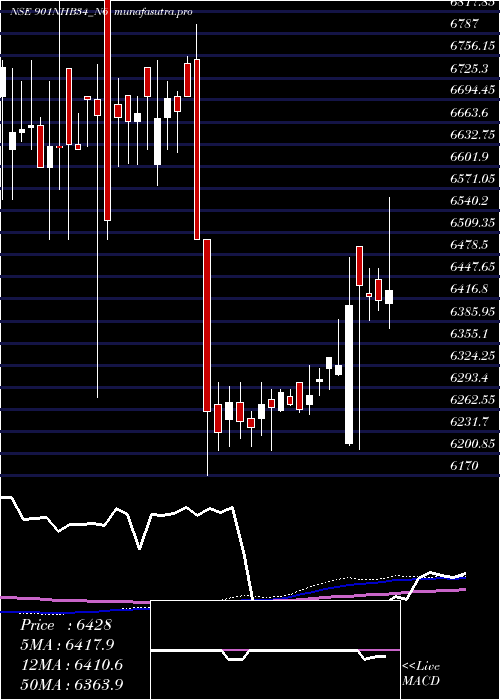
Task: Click the munafasutra.pro site label
Action: point(154,12)
